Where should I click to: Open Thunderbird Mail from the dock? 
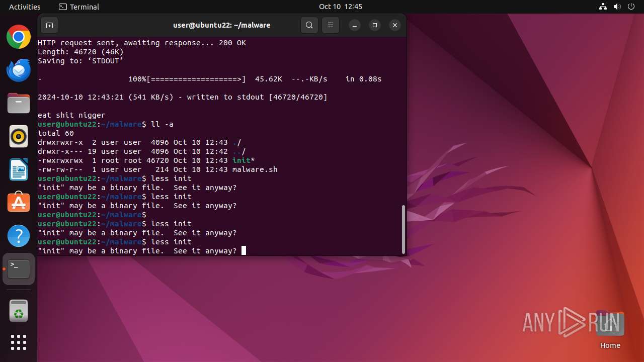click(19, 70)
